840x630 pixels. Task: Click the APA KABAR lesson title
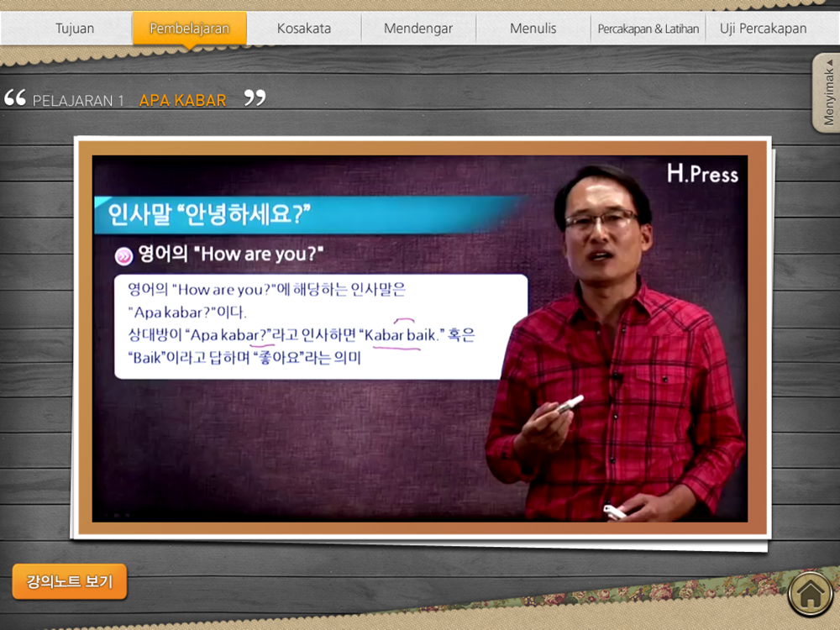[x=182, y=100]
